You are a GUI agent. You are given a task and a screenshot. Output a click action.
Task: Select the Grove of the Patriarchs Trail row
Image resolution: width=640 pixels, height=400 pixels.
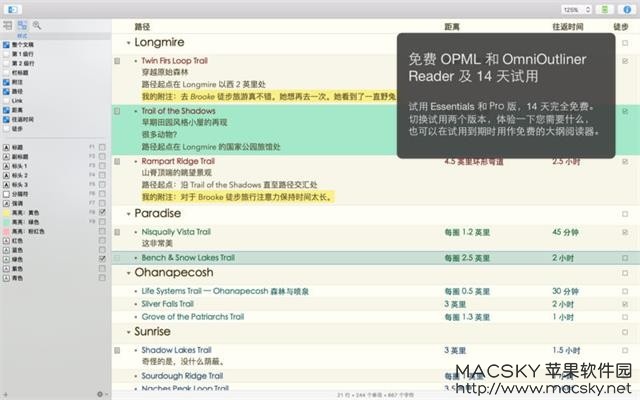pyautogui.click(x=193, y=317)
